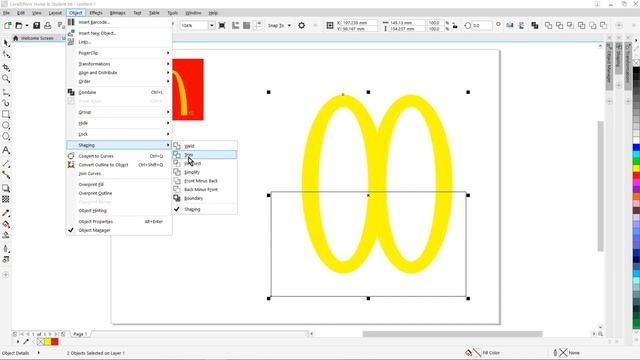The width and height of the screenshot is (640, 360).
Task: Click the Save toolbar icon
Action: (x=37, y=25)
